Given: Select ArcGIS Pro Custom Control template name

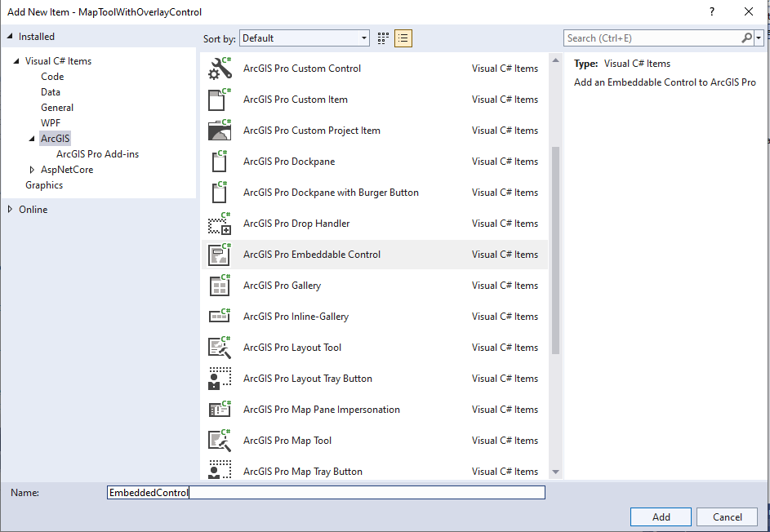Looking at the screenshot, I should coord(302,69).
